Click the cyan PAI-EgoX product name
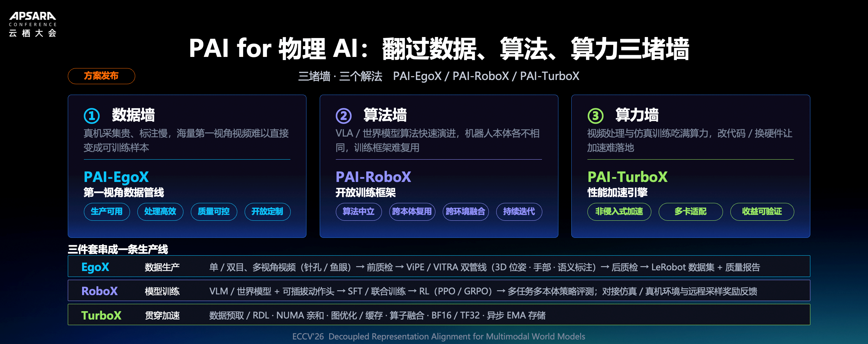 [116, 177]
